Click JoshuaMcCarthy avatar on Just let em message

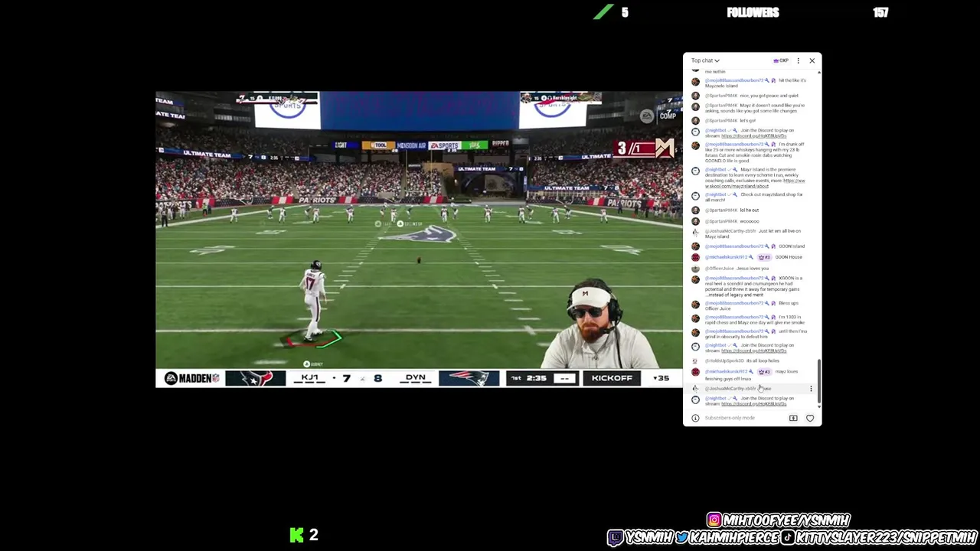(x=695, y=232)
